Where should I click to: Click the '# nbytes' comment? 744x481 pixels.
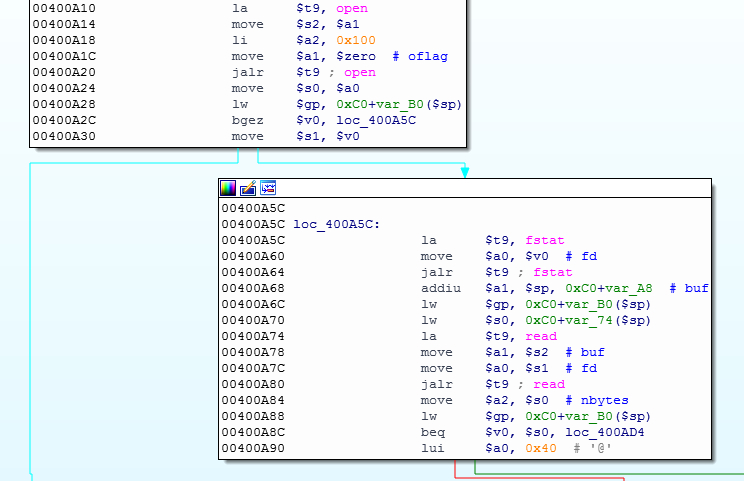coord(597,400)
